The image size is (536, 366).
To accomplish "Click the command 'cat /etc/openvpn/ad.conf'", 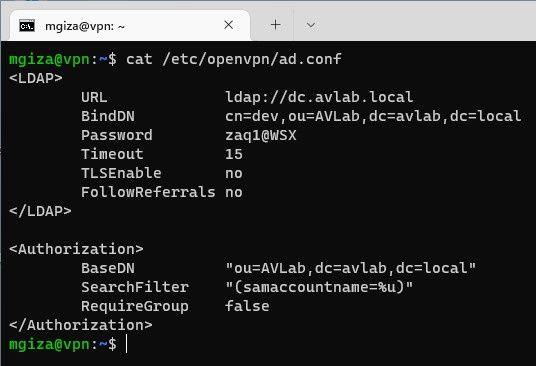I will click(233, 59).
